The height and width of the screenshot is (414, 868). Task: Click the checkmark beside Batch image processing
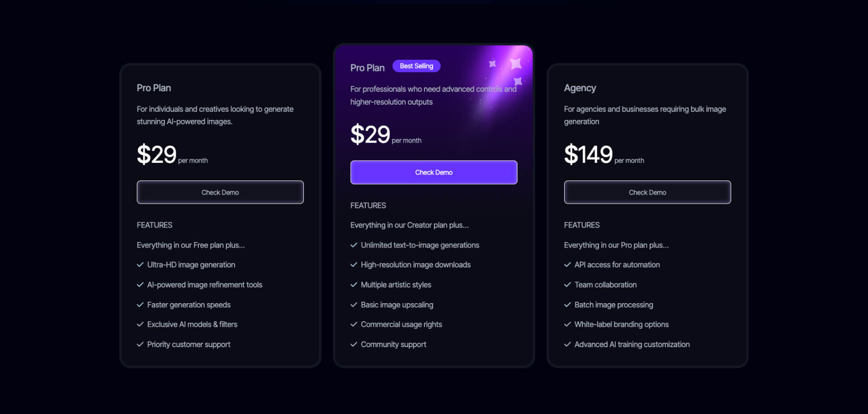567,305
